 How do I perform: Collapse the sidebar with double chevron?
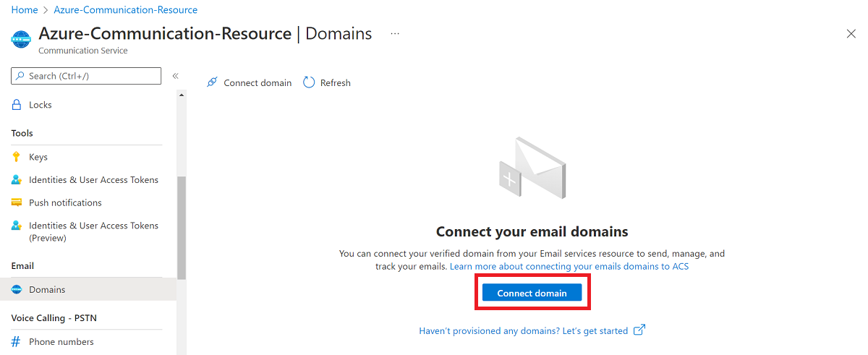pyautogui.click(x=175, y=76)
